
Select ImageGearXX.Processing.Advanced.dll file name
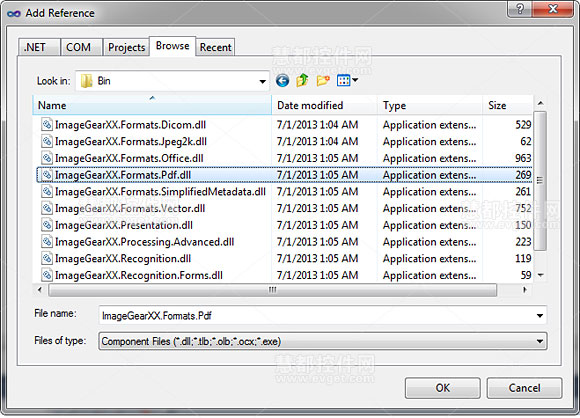(145, 242)
